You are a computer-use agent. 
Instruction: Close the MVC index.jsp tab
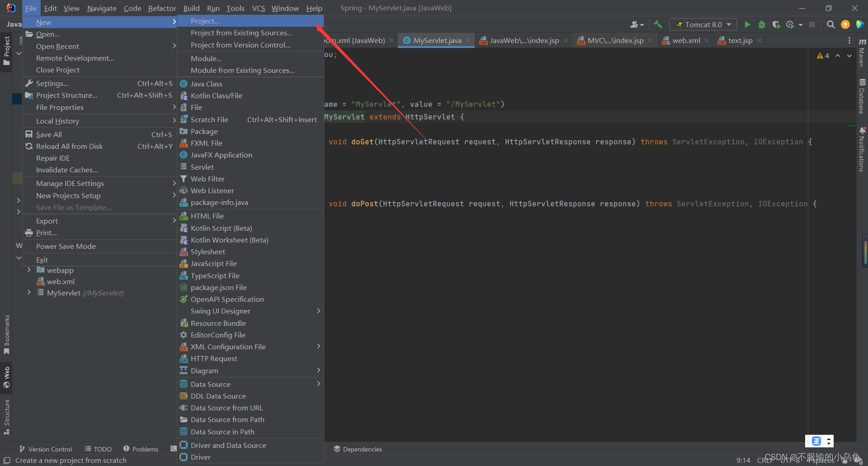651,40
